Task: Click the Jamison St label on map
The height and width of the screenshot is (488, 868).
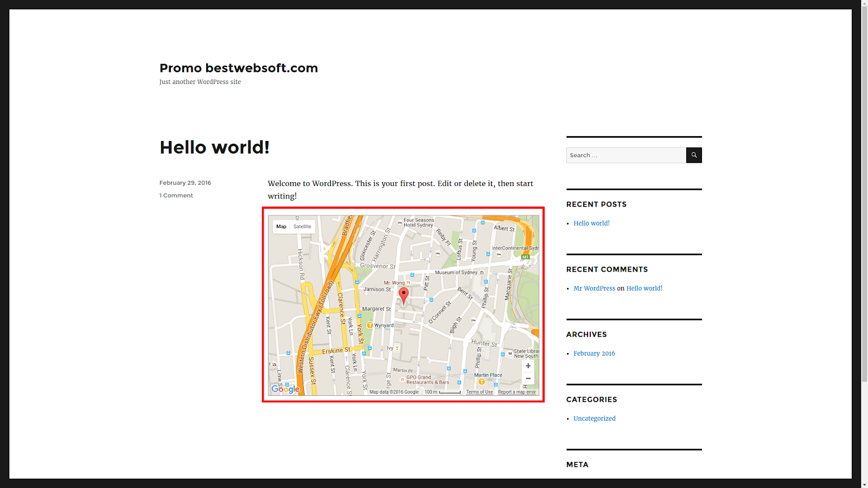Action: point(377,290)
